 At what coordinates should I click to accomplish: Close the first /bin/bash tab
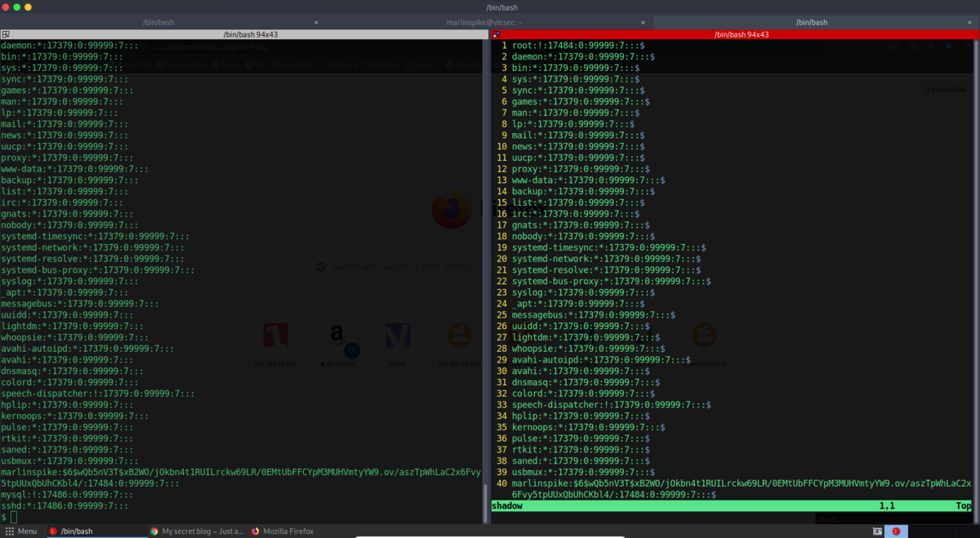point(317,23)
